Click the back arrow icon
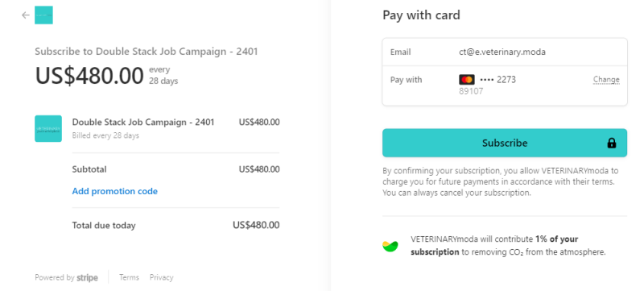Image resolution: width=644 pixels, height=291 pixels. coord(26,15)
